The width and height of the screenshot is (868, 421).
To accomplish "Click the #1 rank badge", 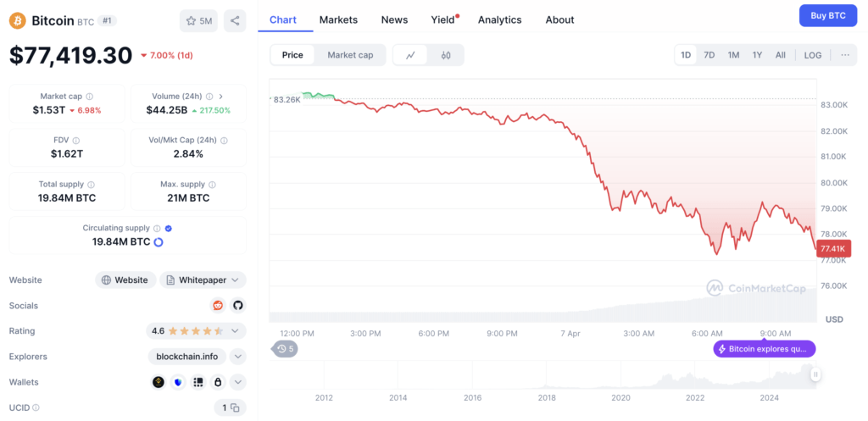I will [x=107, y=21].
